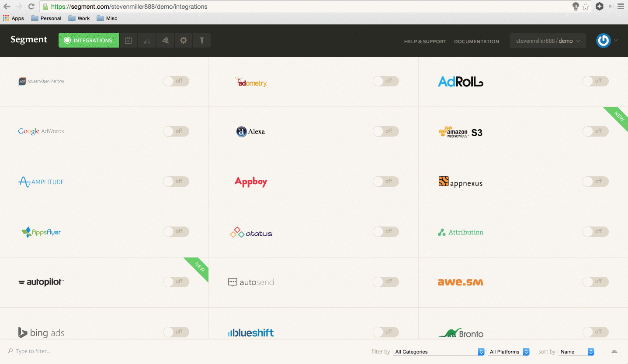Click the Chrome reload button
628x364 pixels.
pyautogui.click(x=31, y=7)
